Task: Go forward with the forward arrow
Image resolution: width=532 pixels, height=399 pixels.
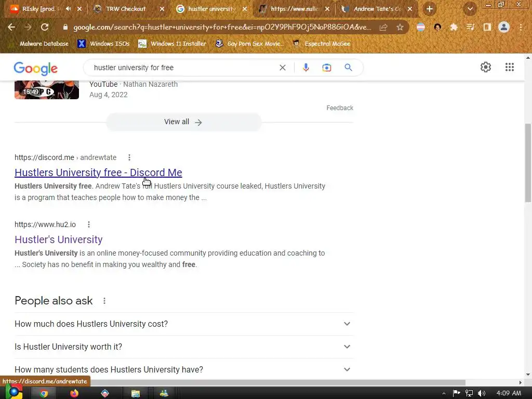Action: pyautogui.click(x=28, y=27)
